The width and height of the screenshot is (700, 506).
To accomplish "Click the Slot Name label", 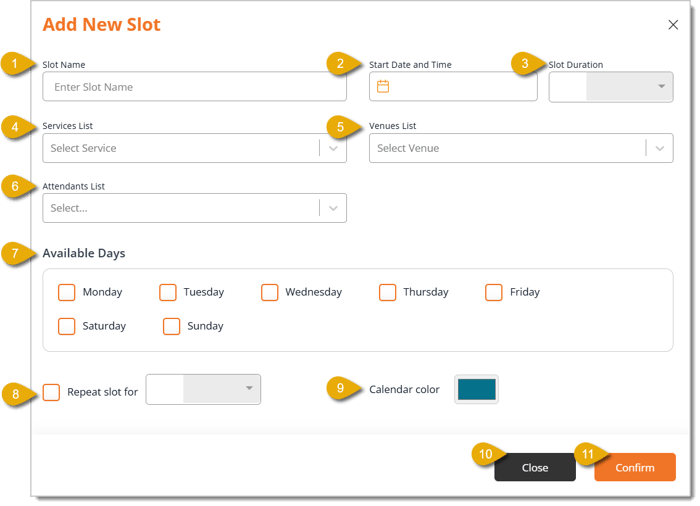I will point(64,65).
